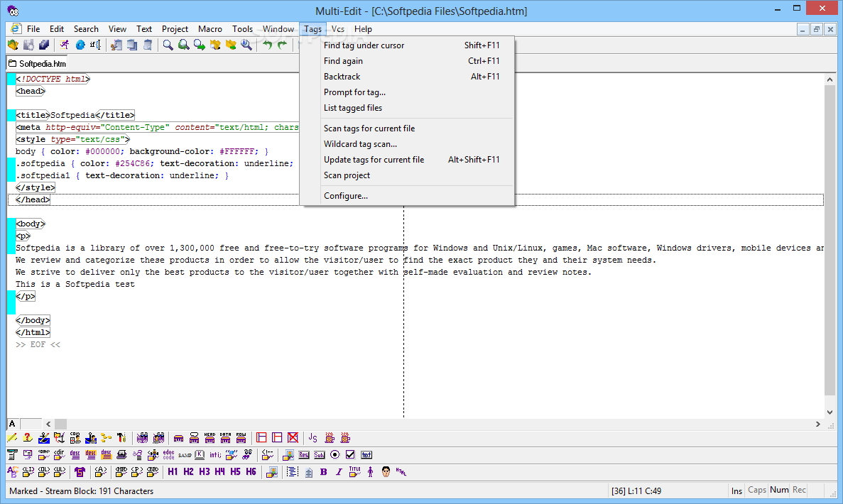
Task: Open the Edit menu
Action: point(56,29)
